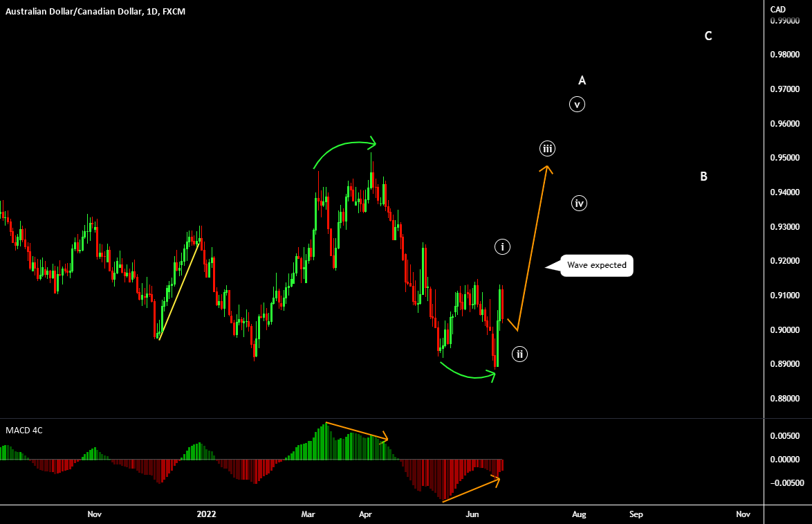Click the 0.00500 MACD scale value
Screen dimensions: 812x524
[784, 436]
